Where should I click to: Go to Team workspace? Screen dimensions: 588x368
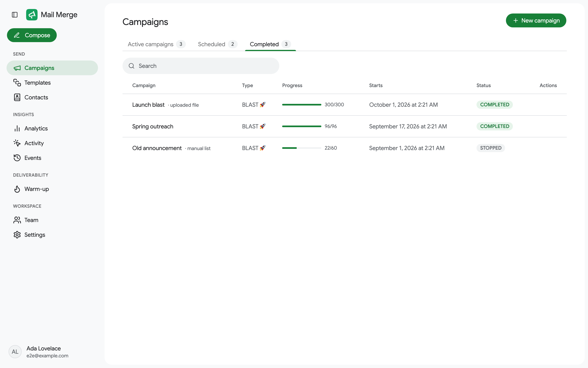52,220
